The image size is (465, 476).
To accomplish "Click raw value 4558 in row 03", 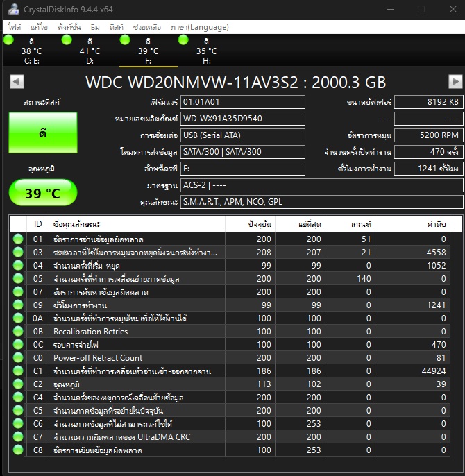I will click(436, 253).
